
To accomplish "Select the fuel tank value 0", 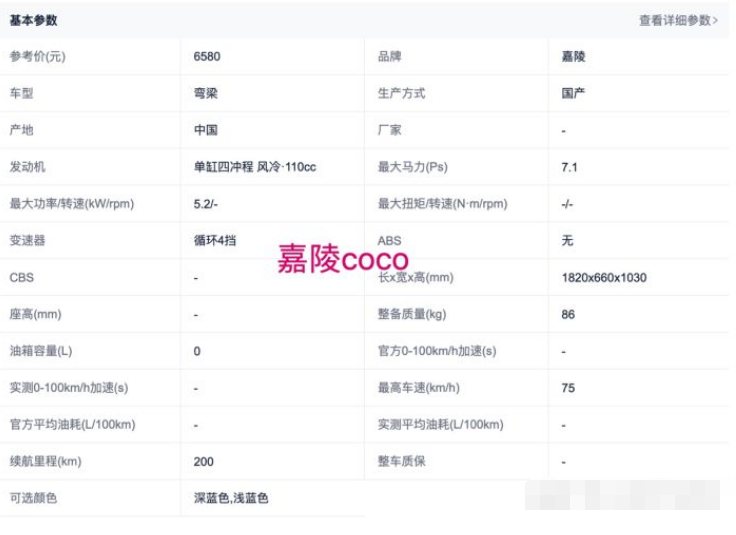I will click(x=197, y=351).
